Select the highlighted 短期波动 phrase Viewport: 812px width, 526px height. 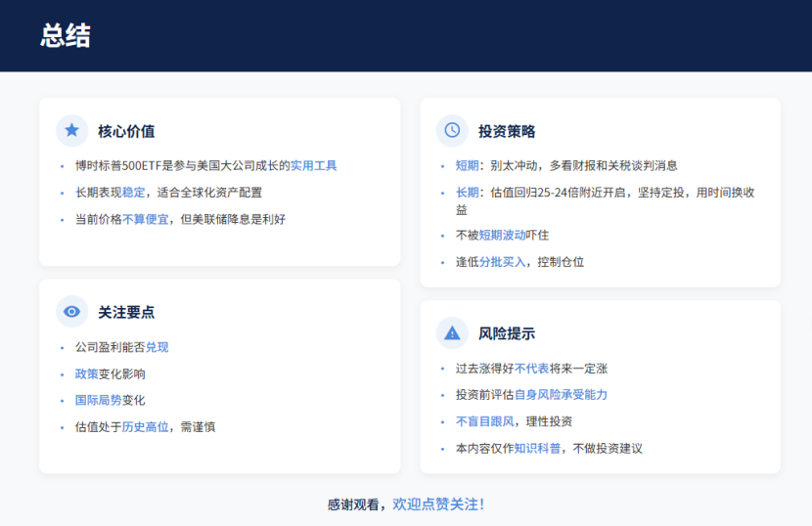[x=503, y=236]
